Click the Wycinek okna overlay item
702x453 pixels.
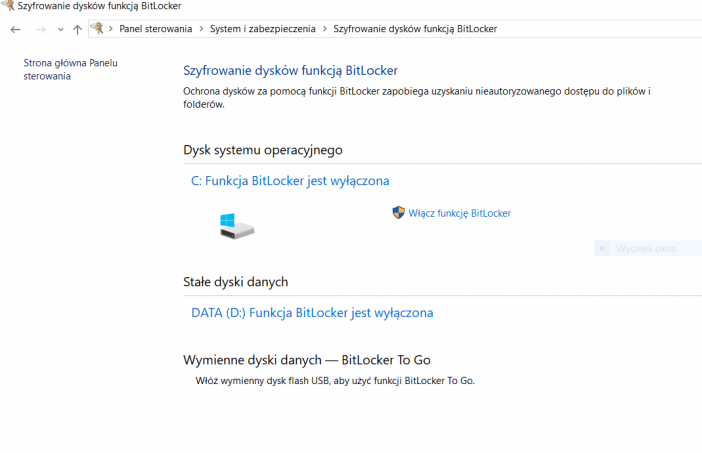[648, 248]
